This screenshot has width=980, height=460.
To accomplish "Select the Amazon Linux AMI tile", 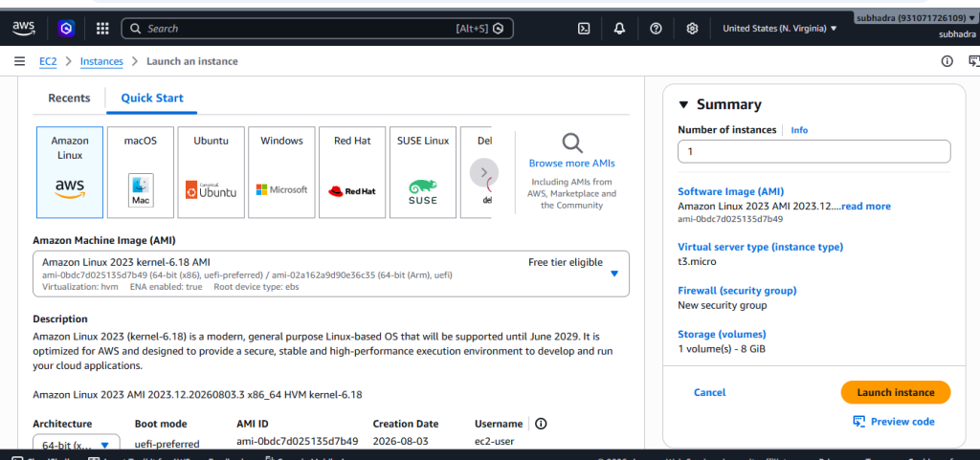I will pyautogui.click(x=70, y=173).
